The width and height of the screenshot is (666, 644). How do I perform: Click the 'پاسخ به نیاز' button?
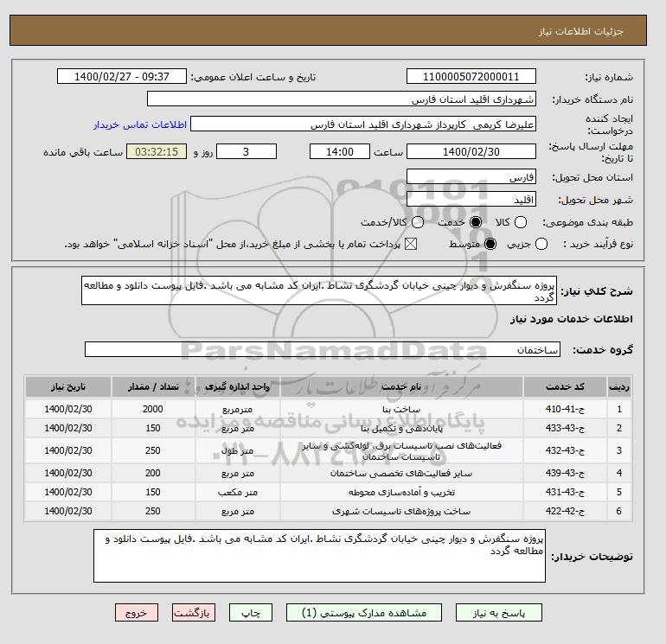point(499,613)
